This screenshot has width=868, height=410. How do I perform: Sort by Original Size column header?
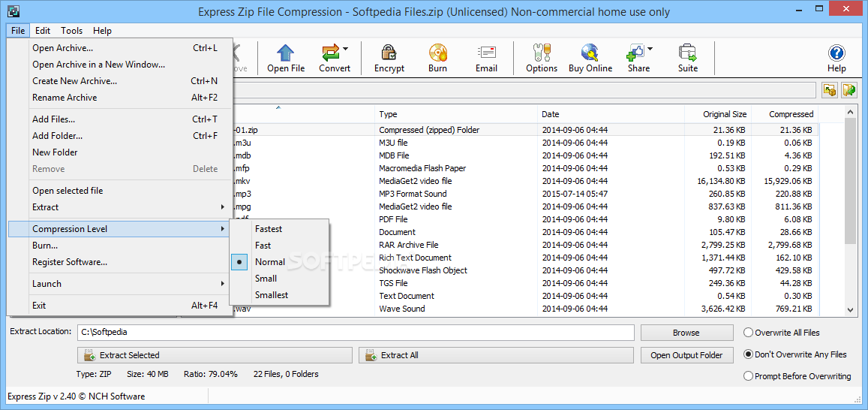point(718,114)
